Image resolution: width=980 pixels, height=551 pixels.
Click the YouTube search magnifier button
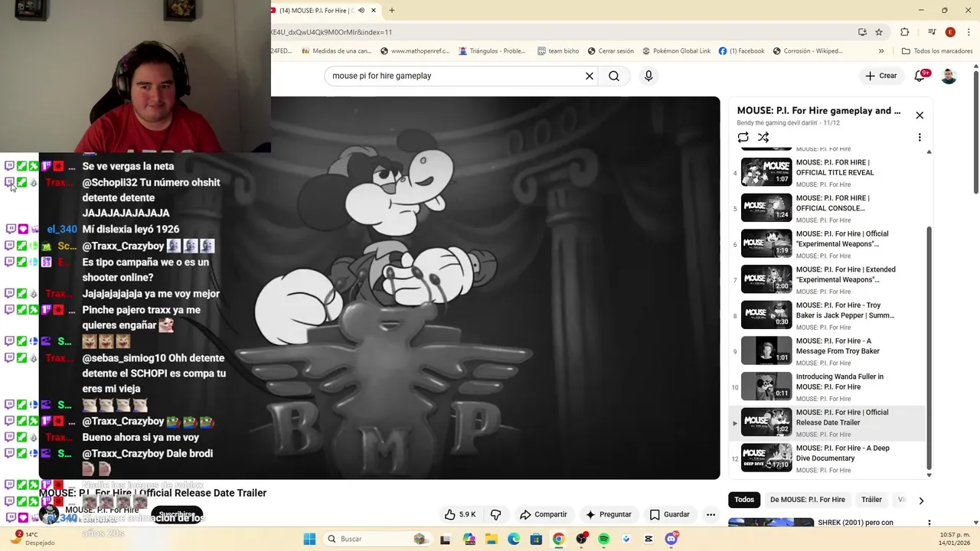click(614, 76)
